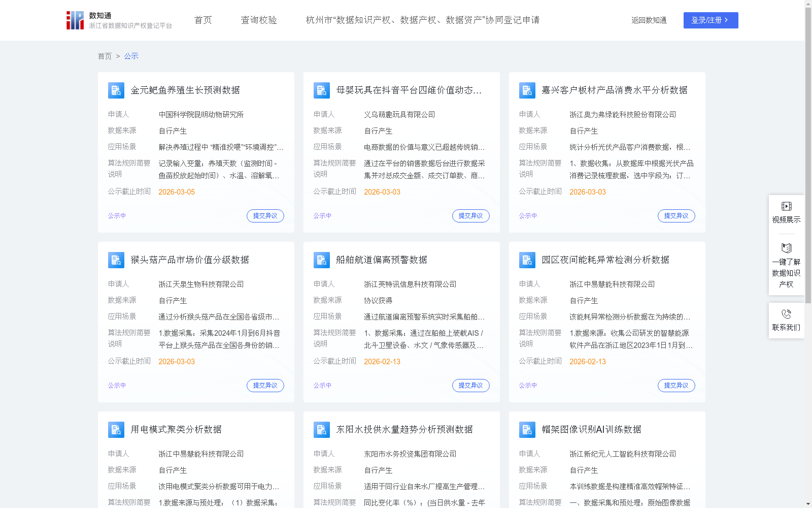Open title 母婴玩具在抖音平台四维价值动态...
812x508 pixels.
pos(409,90)
